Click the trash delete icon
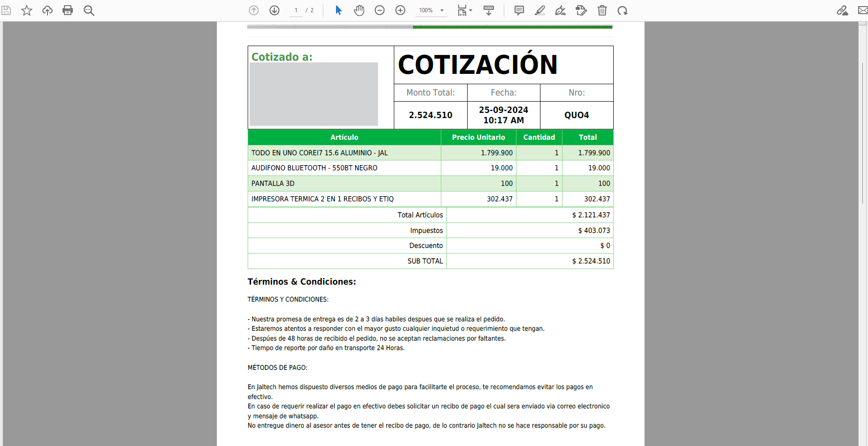This screenshot has width=868, height=446. point(602,10)
